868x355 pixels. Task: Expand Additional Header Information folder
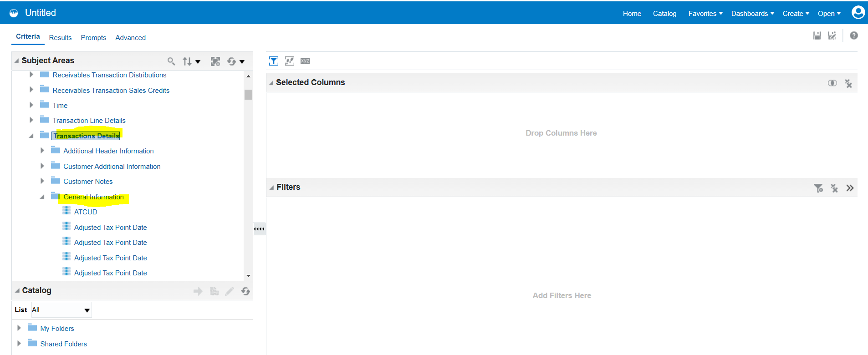click(42, 151)
